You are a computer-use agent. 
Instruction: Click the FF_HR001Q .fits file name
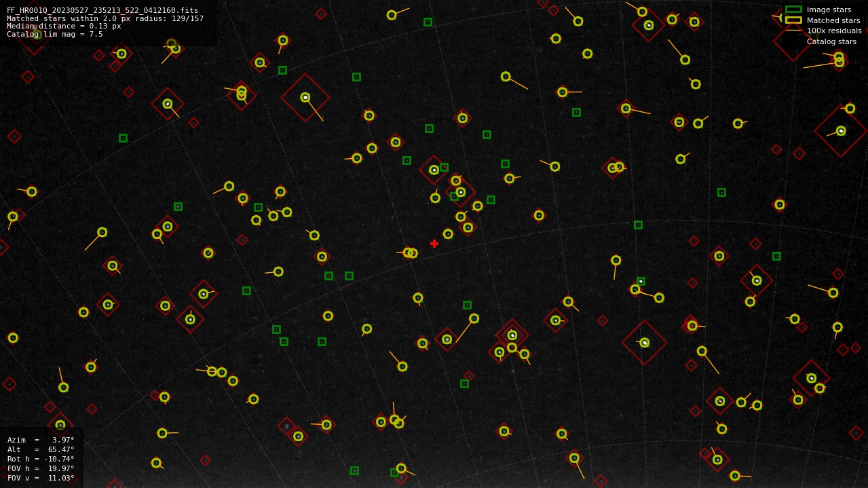point(102,10)
